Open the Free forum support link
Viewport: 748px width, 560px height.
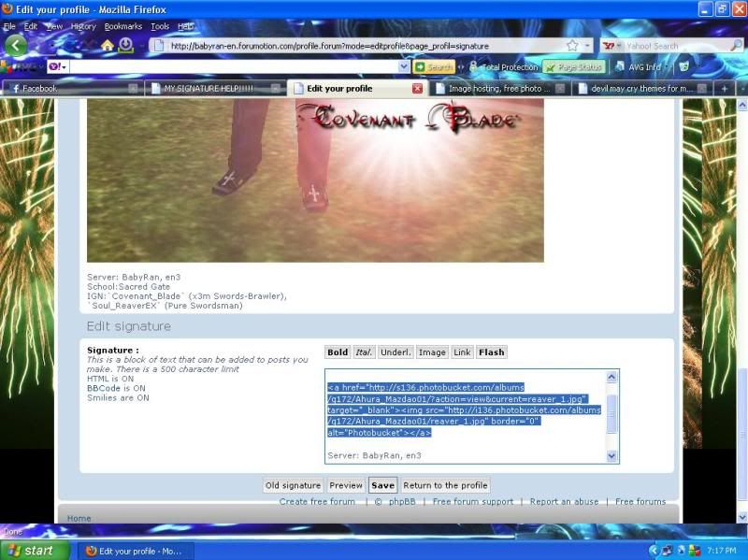[x=473, y=501]
